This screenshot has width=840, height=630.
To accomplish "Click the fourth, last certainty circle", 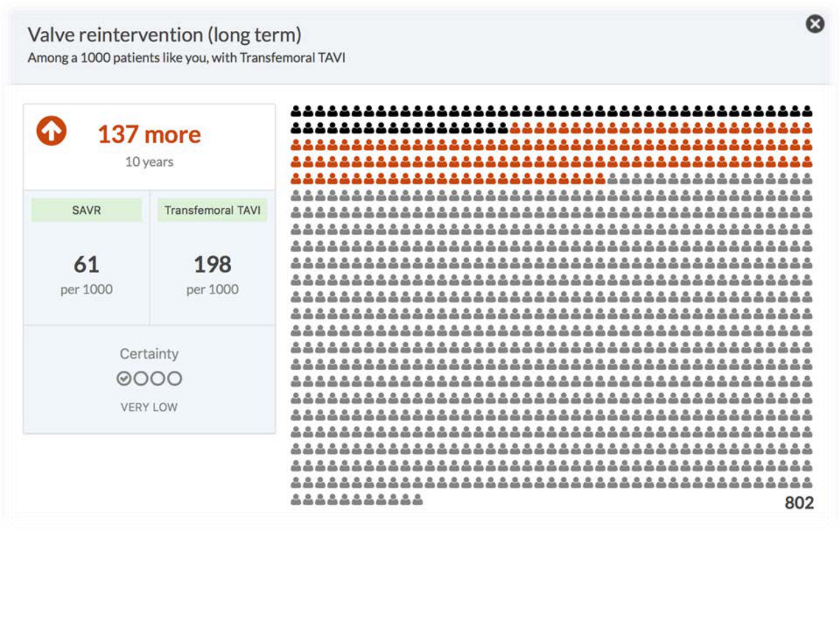I will click(x=175, y=379).
